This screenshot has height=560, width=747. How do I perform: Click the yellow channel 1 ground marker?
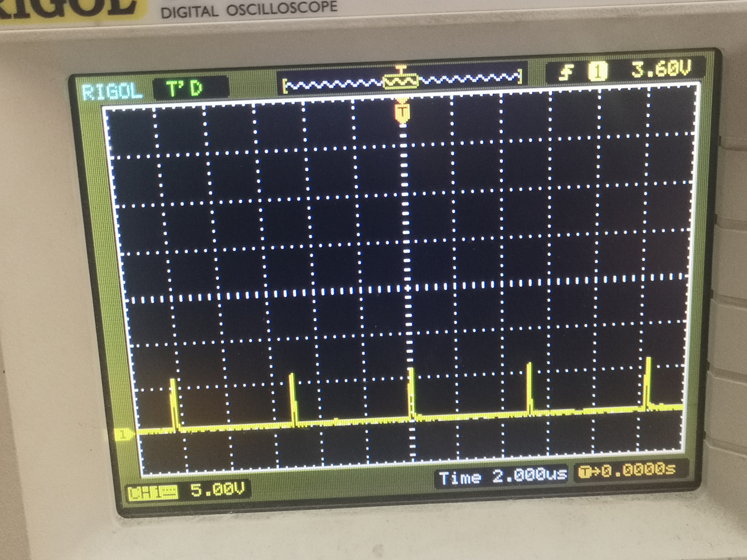pos(124,435)
